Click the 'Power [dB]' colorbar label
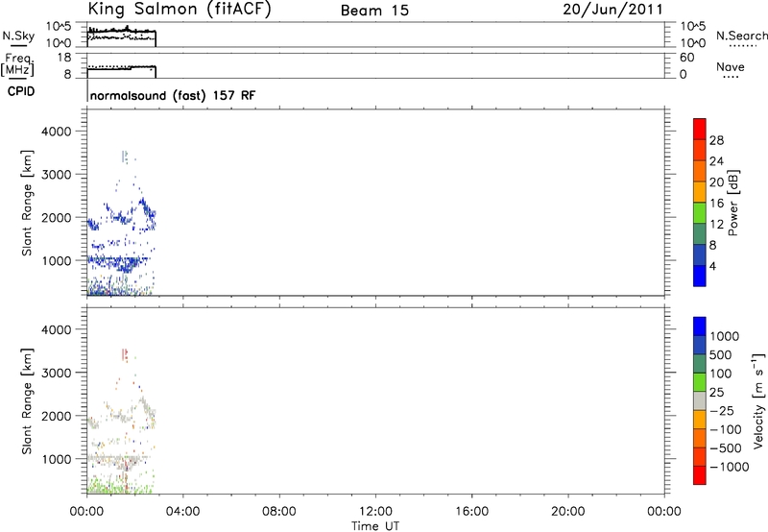This screenshot has height=532, width=768. [x=733, y=203]
